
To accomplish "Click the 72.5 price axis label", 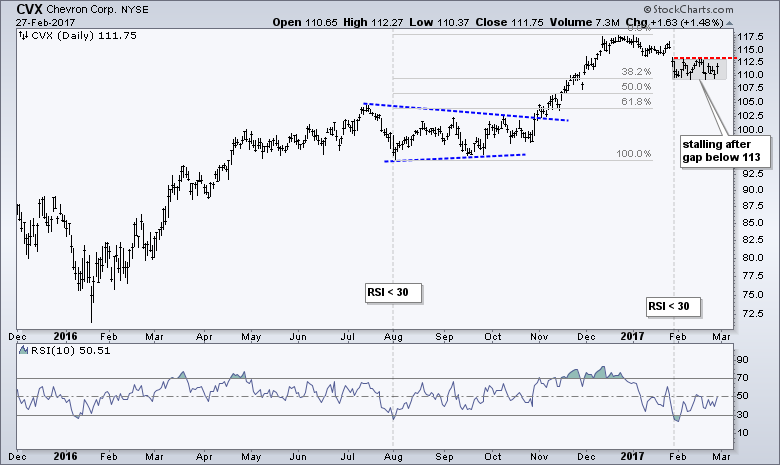I will coord(753,314).
